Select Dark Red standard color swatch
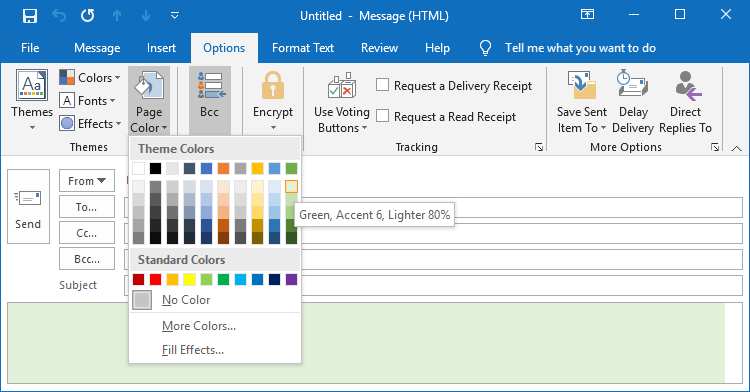The width and height of the screenshot is (750, 392). [x=138, y=279]
